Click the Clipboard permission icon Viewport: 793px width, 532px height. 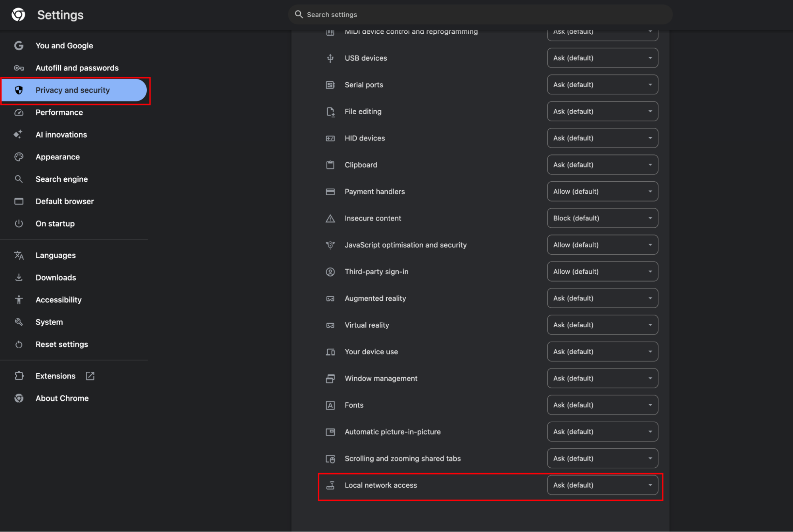click(330, 165)
